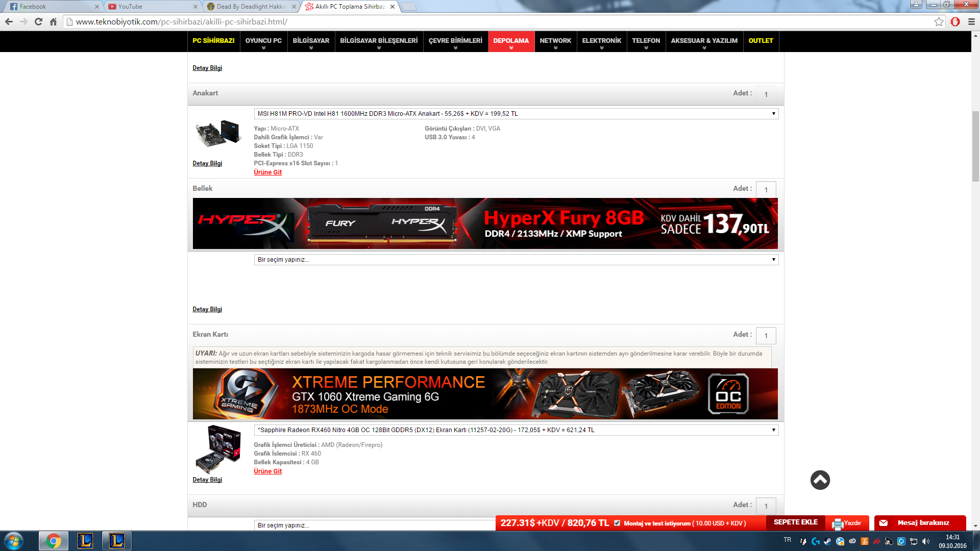980x551 pixels.
Task: Open Chrome from the taskbar
Action: (53, 541)
